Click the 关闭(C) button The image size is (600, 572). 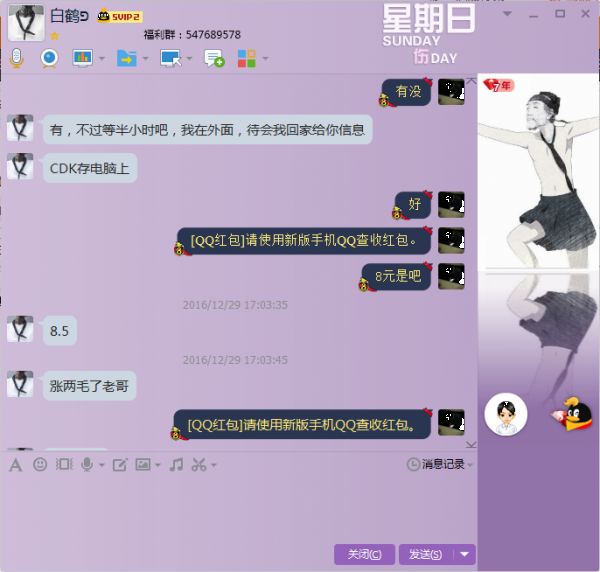[x=364, y=554]
